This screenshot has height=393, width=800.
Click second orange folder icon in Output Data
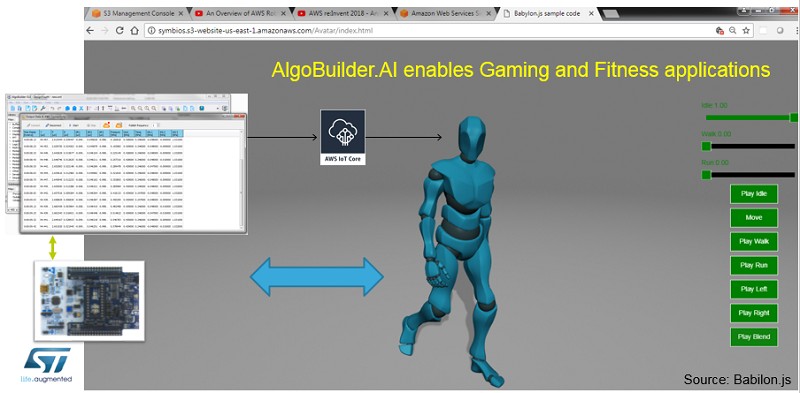(119, 125)
